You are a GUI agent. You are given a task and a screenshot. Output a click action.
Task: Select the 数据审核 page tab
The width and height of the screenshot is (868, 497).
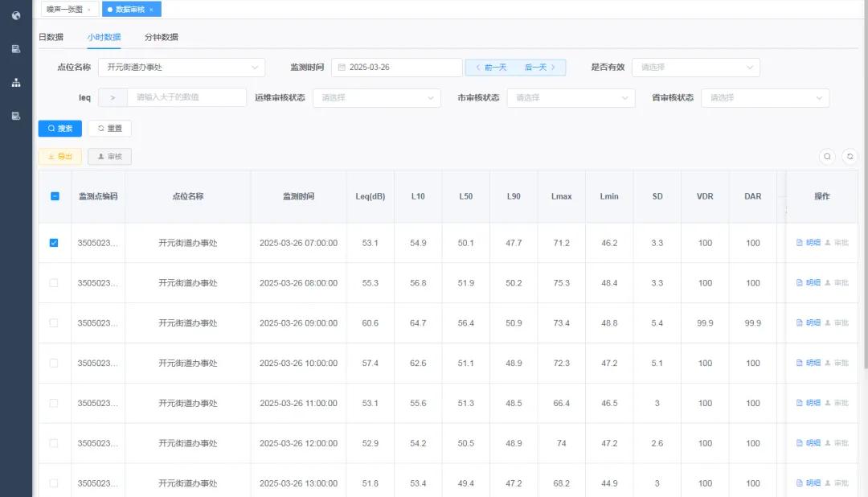pyautogui.click(x=130, y=10)
